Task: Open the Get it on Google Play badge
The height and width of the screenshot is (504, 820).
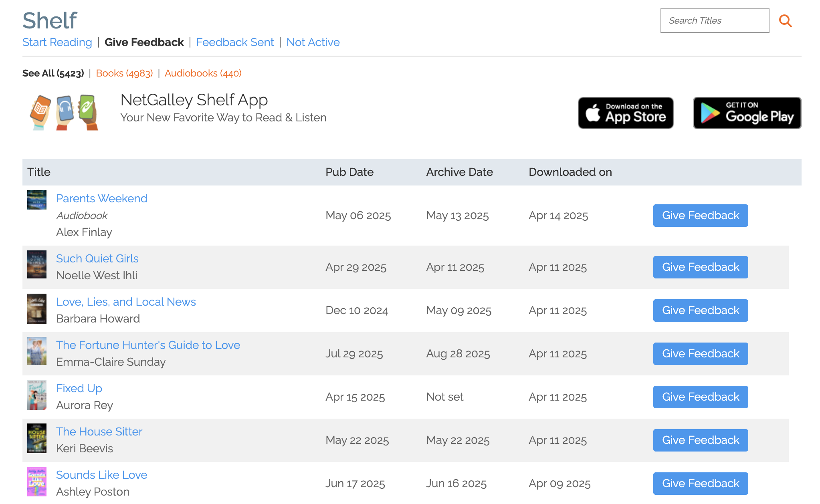Action: coord(747,113)
